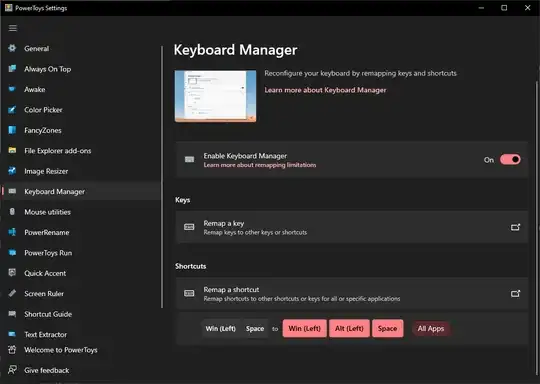
Task: Click the FancyZones icon
Action: pyautogui.click(x=12, y=130)
